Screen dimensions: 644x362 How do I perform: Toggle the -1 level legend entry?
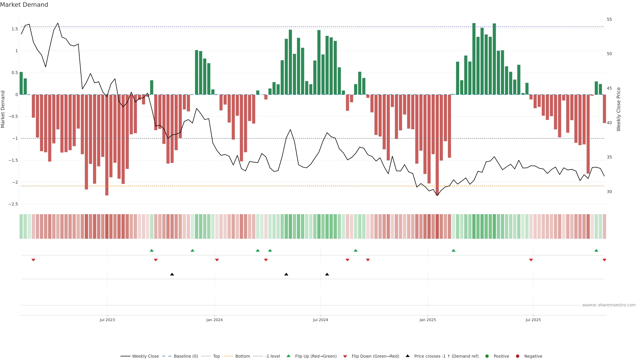pyautogui.click(x=272, y=356)
